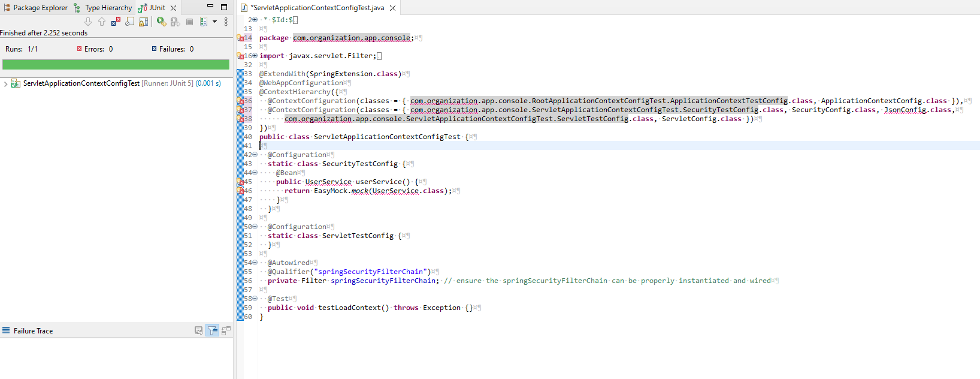Place cursor on empty line 41

click(x=619, y=146)
